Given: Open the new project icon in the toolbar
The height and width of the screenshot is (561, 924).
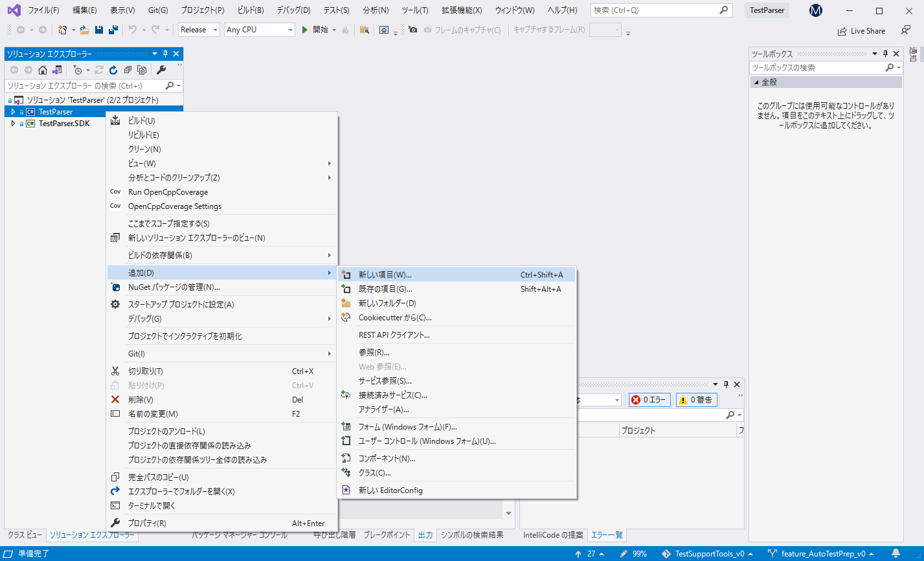Looking at the screenshot, I should coord(62,29).
